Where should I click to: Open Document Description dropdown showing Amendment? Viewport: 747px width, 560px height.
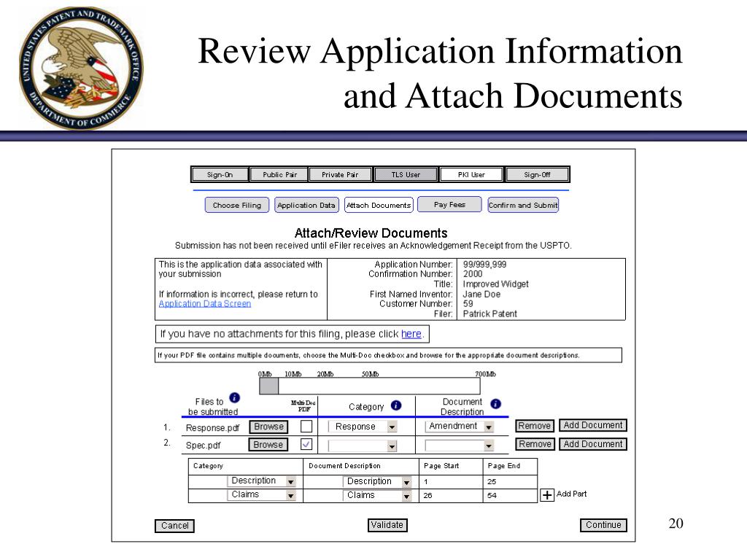click(x=460, y=426)
